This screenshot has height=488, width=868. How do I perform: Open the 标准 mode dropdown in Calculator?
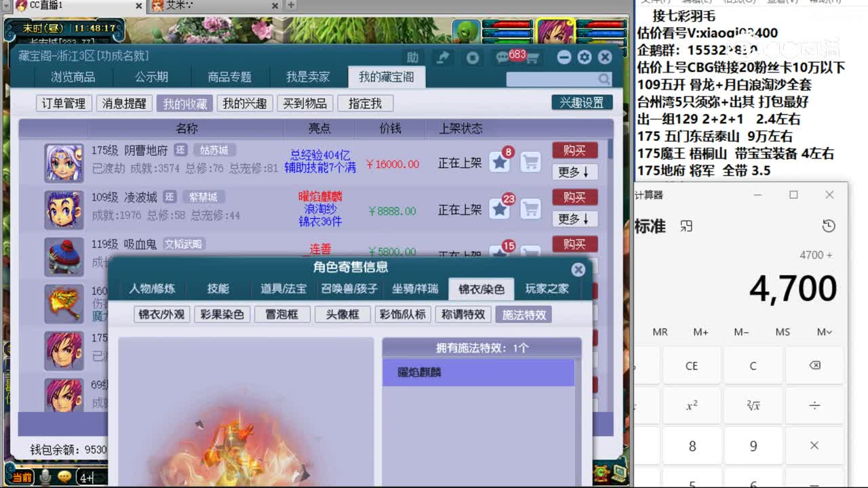650,226
